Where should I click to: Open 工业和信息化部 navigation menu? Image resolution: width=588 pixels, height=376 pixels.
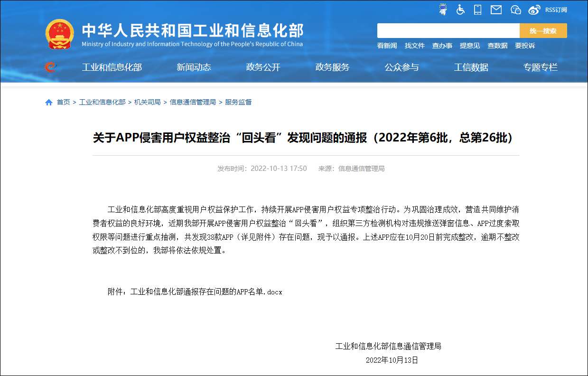click(112, 67)
